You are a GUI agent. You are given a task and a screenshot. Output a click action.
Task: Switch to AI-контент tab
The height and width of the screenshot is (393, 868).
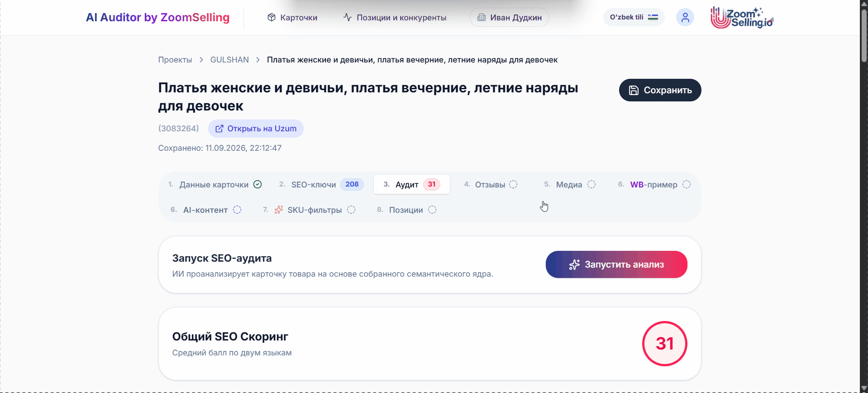206,210
